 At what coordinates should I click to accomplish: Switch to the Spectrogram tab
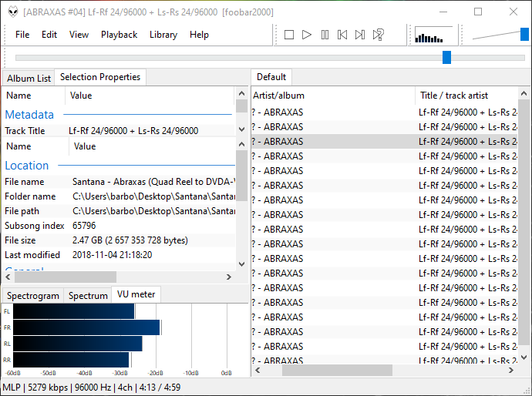(33, 296)
